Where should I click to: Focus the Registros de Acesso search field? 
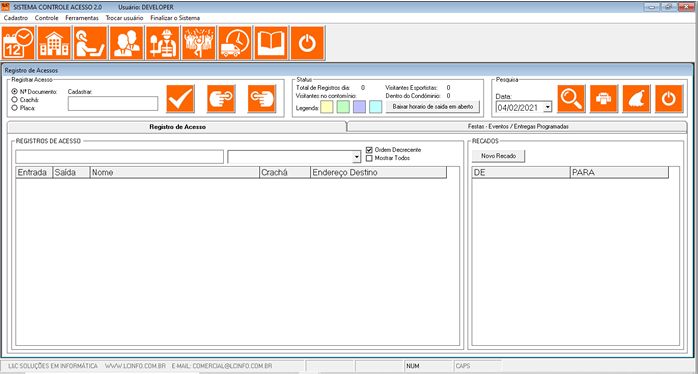click(x=120, y=157)
